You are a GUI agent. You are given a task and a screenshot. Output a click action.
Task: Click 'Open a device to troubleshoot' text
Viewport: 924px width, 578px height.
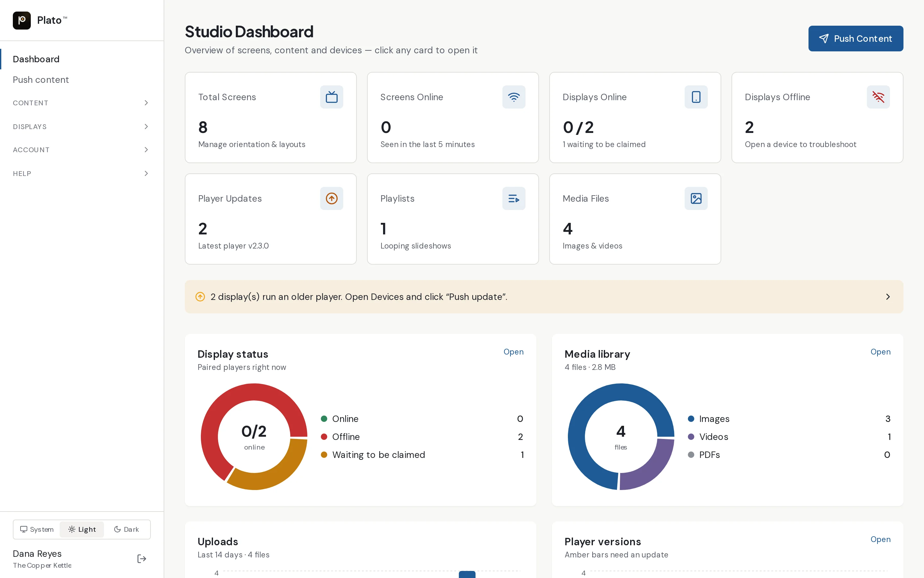tap(800, 144)
